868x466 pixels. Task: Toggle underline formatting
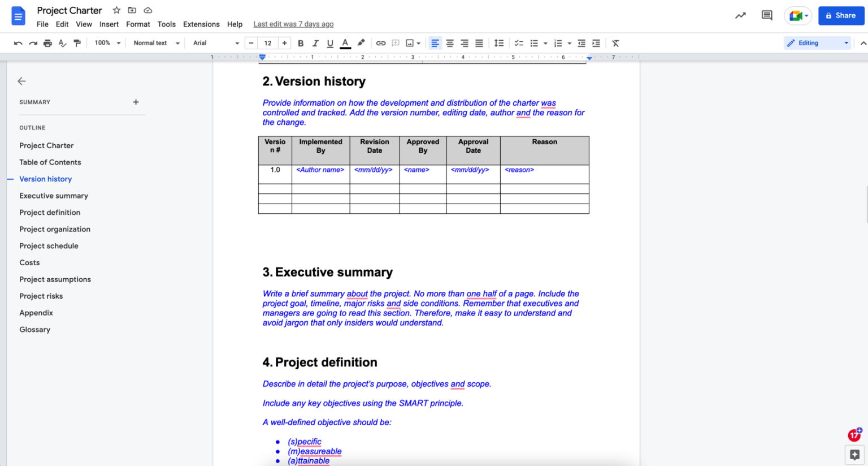click(x=330, y=43)
